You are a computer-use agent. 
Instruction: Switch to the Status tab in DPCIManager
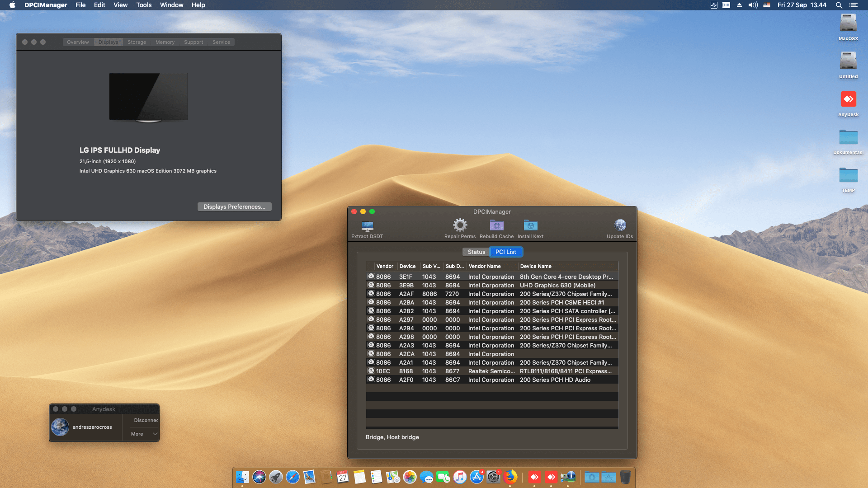[x=476, y=252]
